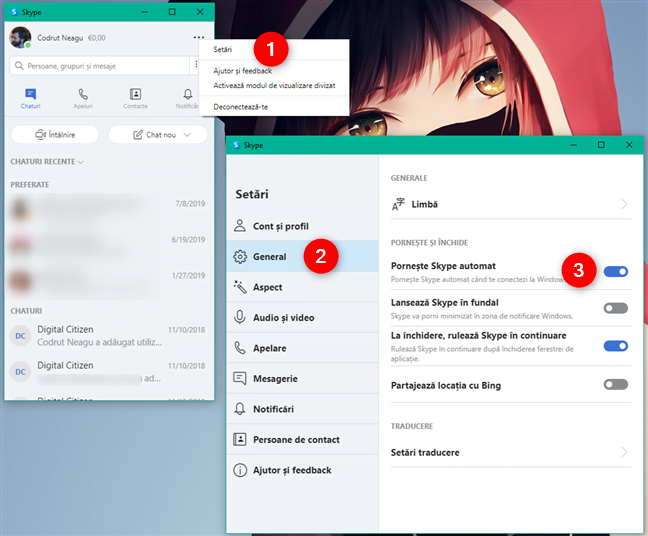This screenshot has width=648, height=536.
Task: Open Cont și profil settings
Action: coord(303,226)
